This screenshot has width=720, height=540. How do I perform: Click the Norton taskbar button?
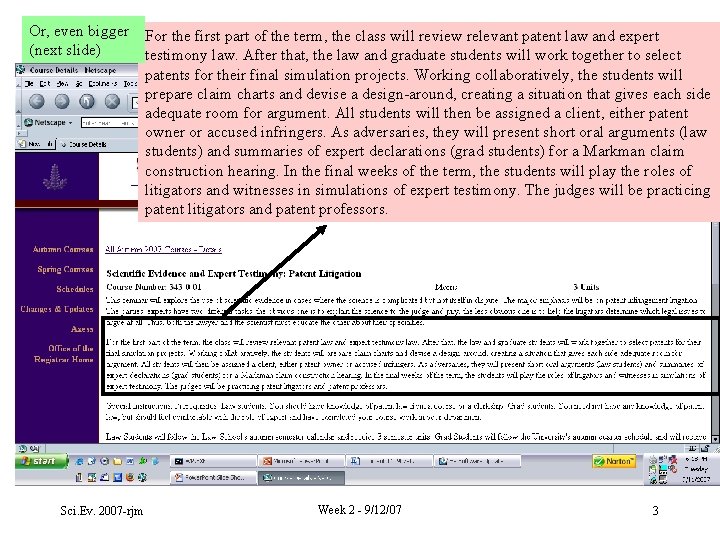(614, 461)
